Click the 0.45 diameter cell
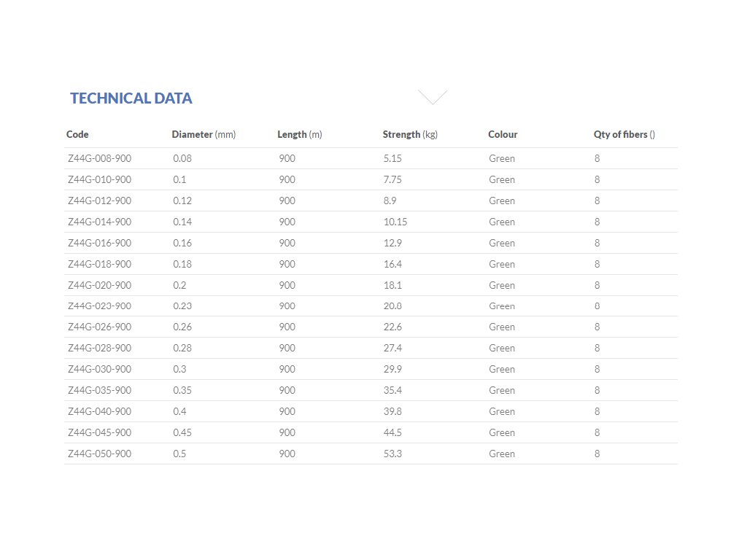The width and height of the screenshot is (747, 560). click(x=182, y=432)
